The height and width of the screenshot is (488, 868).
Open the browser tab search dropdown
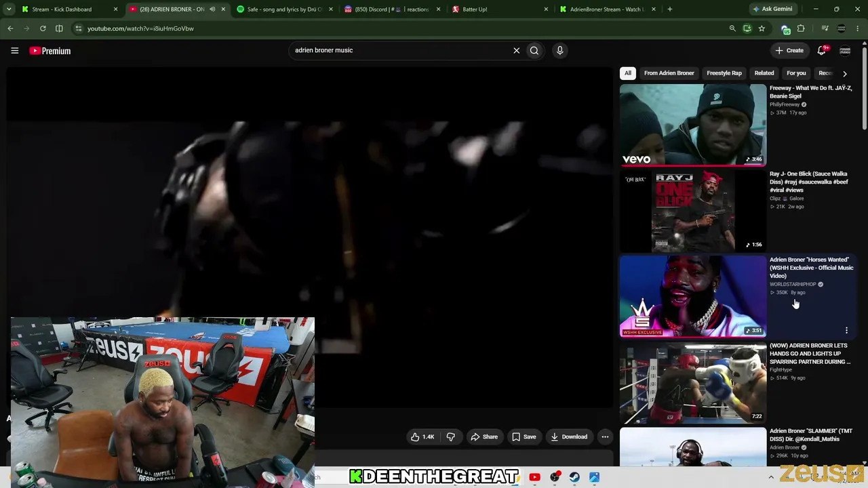(10, 9)
